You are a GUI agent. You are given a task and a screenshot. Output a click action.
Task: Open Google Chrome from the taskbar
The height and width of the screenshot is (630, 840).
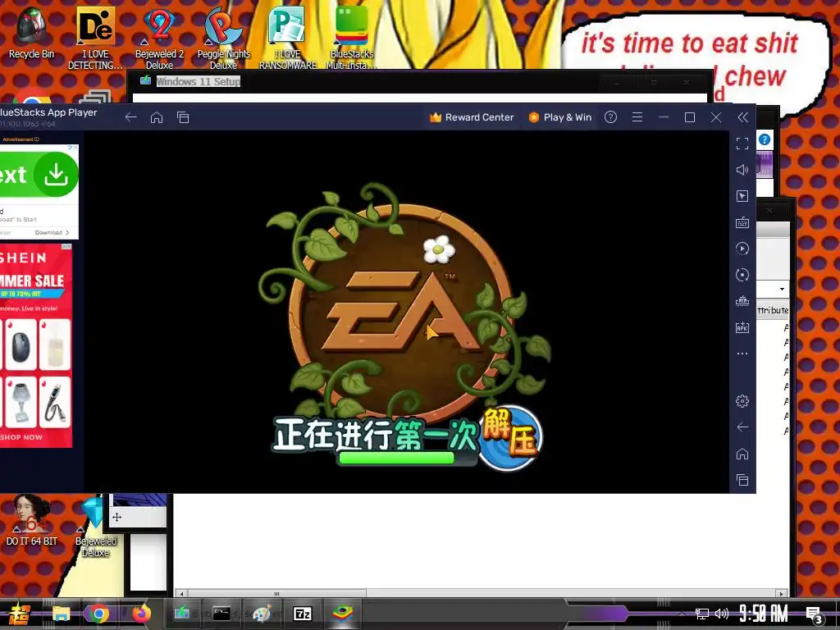(x=99, y=614)
